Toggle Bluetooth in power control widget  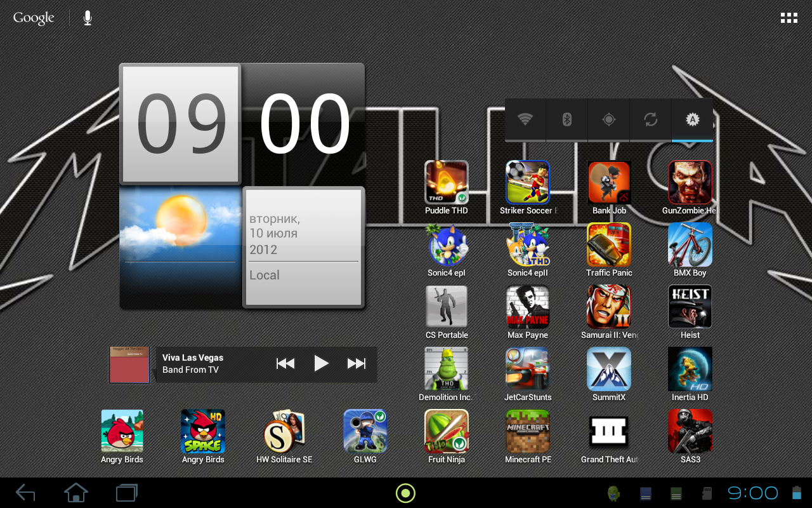point(567,119)
